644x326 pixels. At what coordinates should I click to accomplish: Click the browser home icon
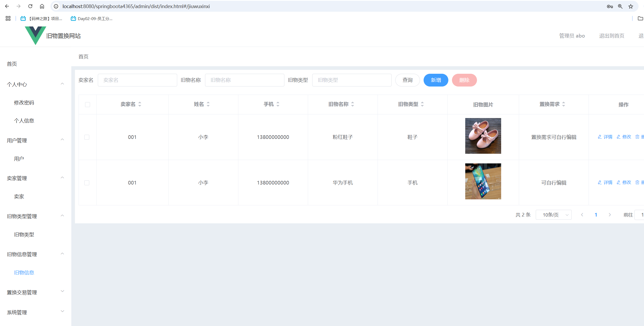42,6
